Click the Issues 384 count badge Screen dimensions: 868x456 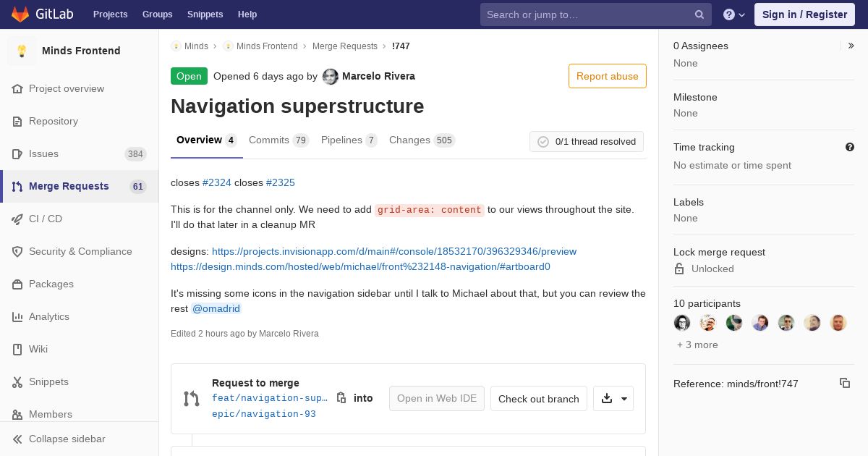135,154
